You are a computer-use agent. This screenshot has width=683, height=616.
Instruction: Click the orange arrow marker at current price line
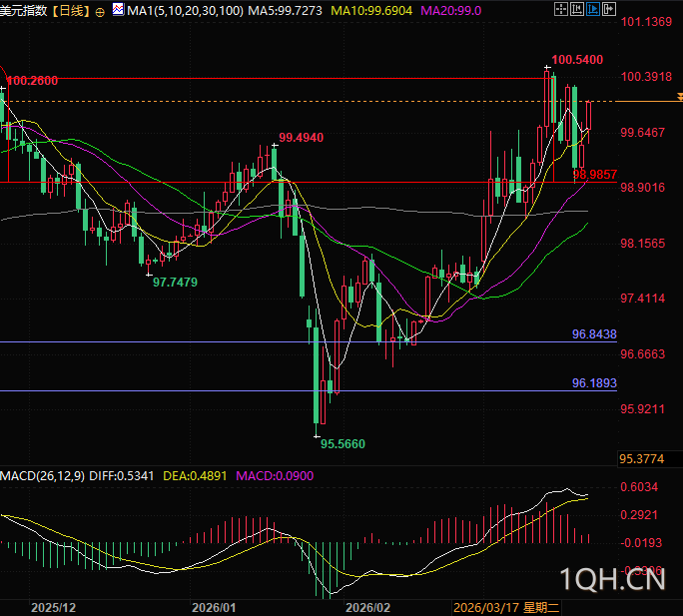680,97
